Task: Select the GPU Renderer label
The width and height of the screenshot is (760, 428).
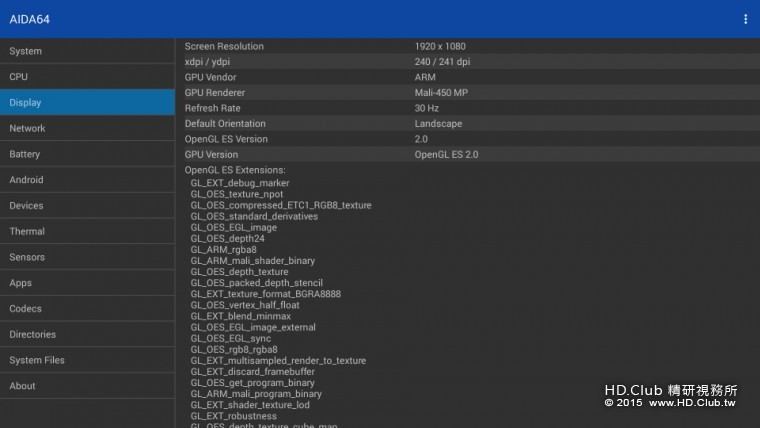Action: 215,93
